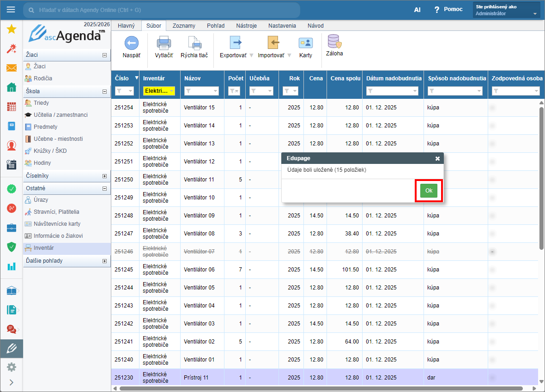The image size is (545, 392).
Task: Switch to the Nástroje tab
Action: click(246, 26)
